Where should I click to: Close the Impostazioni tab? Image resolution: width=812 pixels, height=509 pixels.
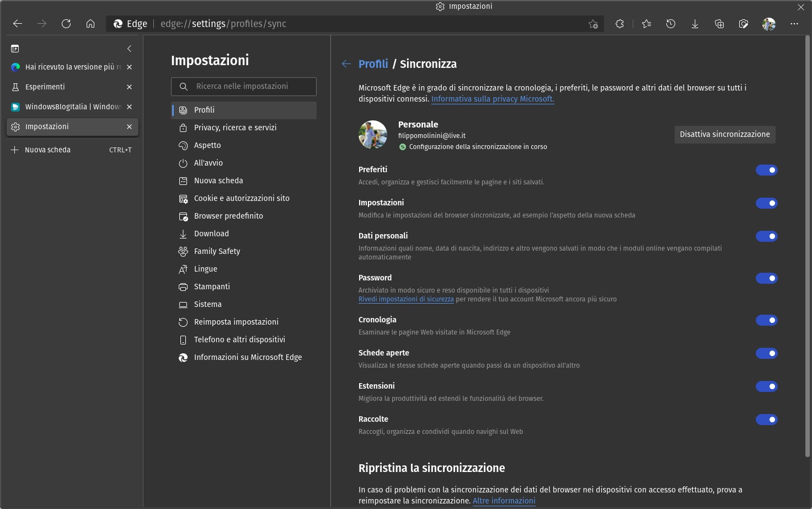click(129, 126)
